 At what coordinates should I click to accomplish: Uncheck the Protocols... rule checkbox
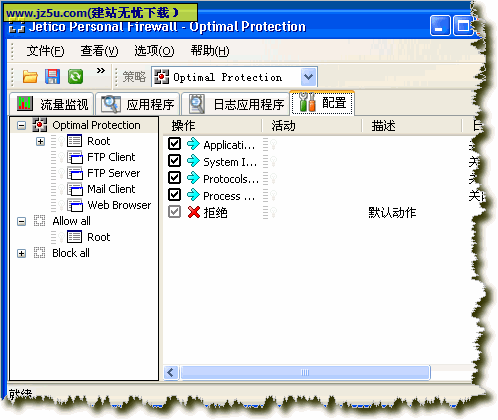tap(174, 178)
